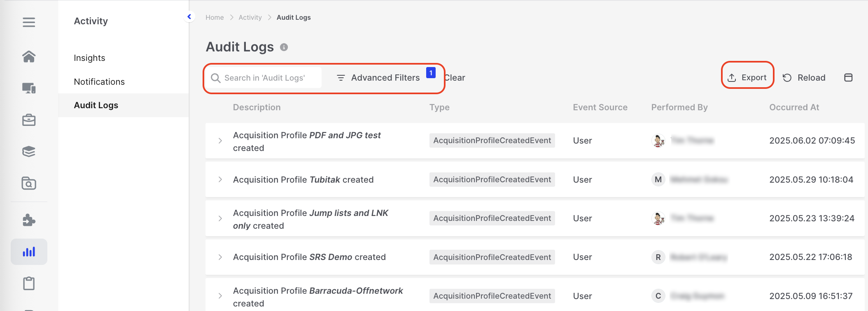The height and width of the screenshot is (311, 868).
Task: Select Insights in the Activity menu
Action: coord(89,58)
